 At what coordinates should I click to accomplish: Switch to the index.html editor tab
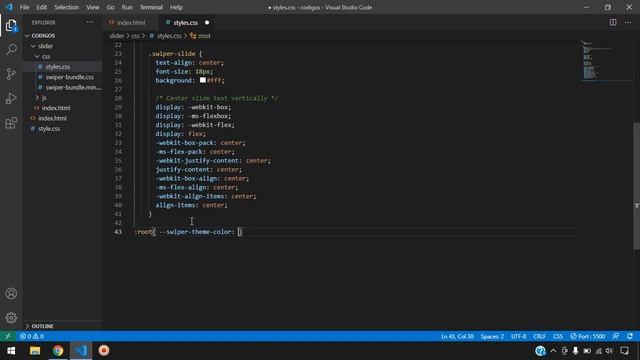[x=131, y=22]
